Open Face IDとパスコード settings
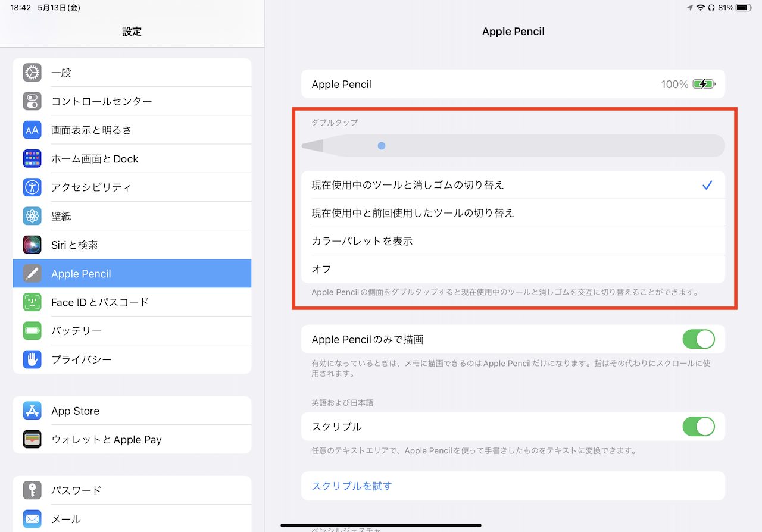This screenshot has width=762, height=532. (132, 302)
